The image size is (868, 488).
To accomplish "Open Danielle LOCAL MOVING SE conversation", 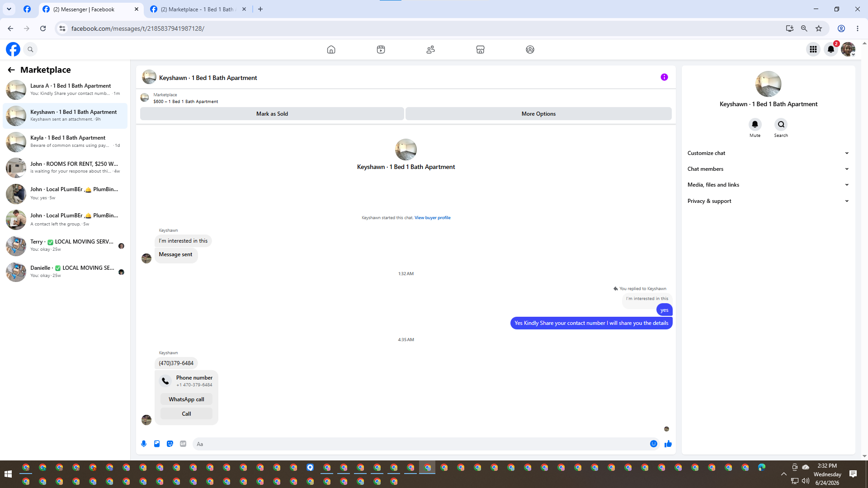I will coord(65,272).
